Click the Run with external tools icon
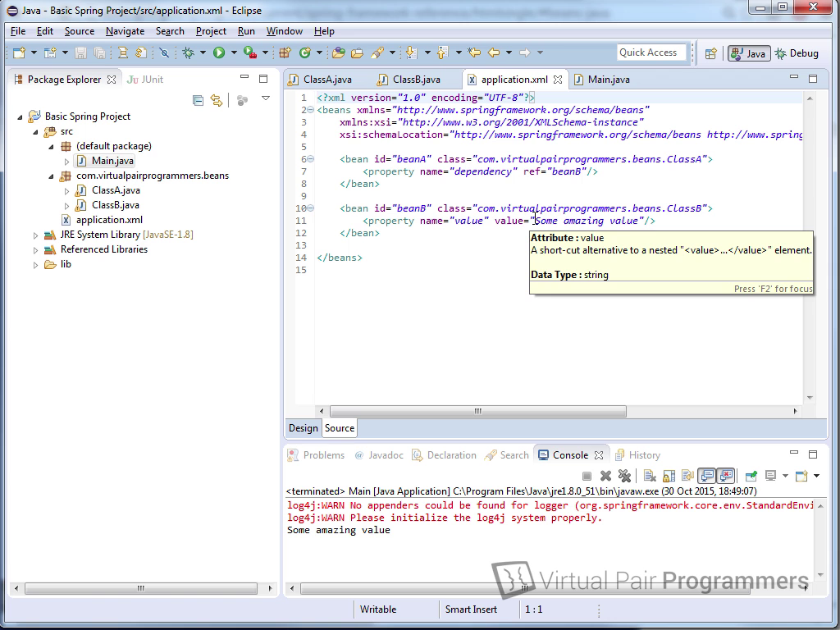 [x=249, y=52]
